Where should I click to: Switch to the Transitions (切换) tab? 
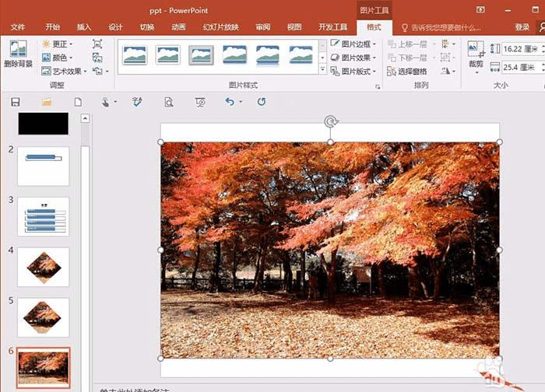tap(147, 27)
